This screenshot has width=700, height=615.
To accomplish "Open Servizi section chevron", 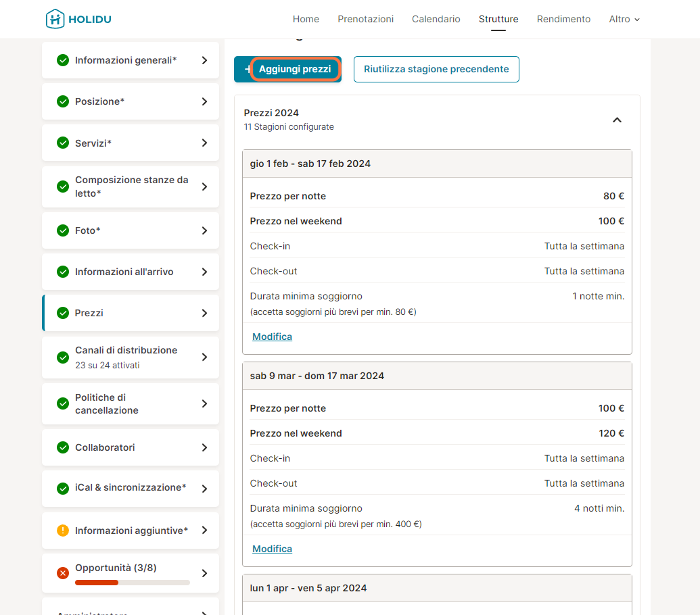I will point(204,143).
